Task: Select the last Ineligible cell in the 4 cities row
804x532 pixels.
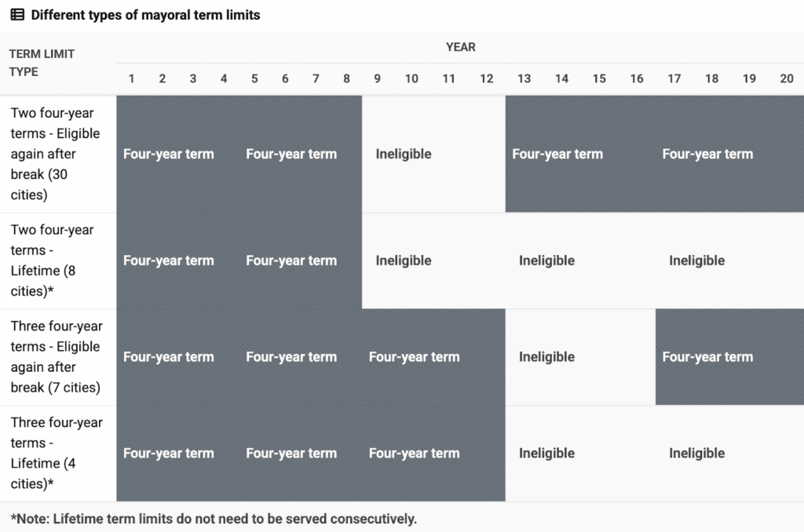Action: click(696, 453)
